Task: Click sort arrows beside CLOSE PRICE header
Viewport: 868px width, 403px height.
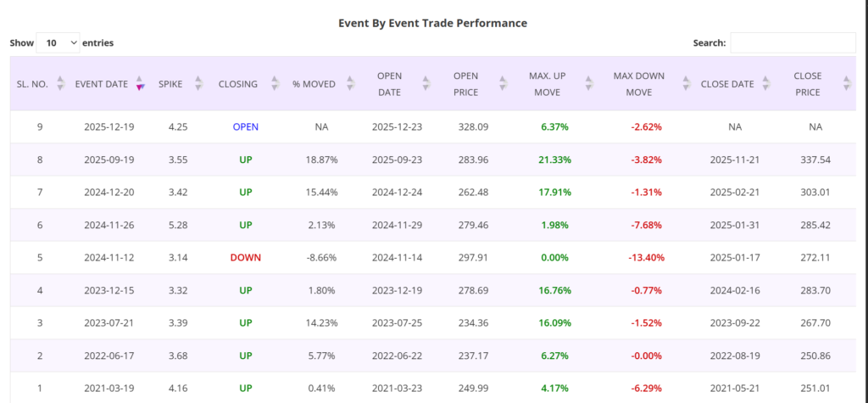Action: [x=846, y=83]
